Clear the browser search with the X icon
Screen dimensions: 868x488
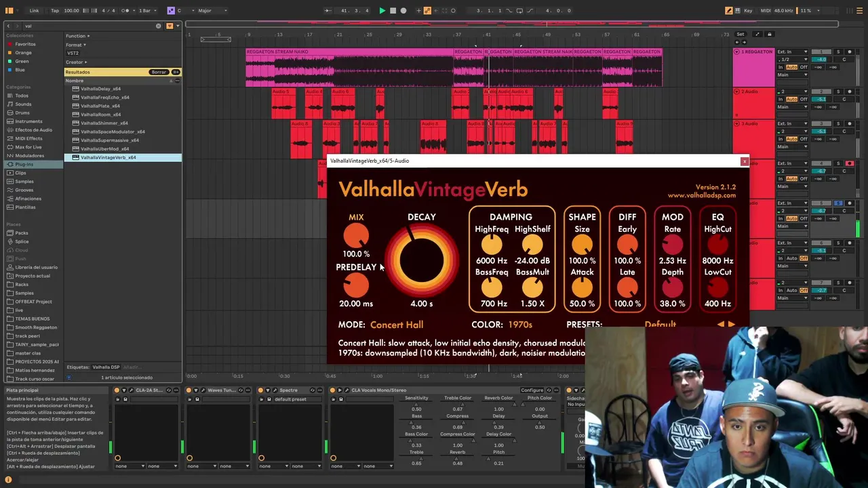point(158,26)
